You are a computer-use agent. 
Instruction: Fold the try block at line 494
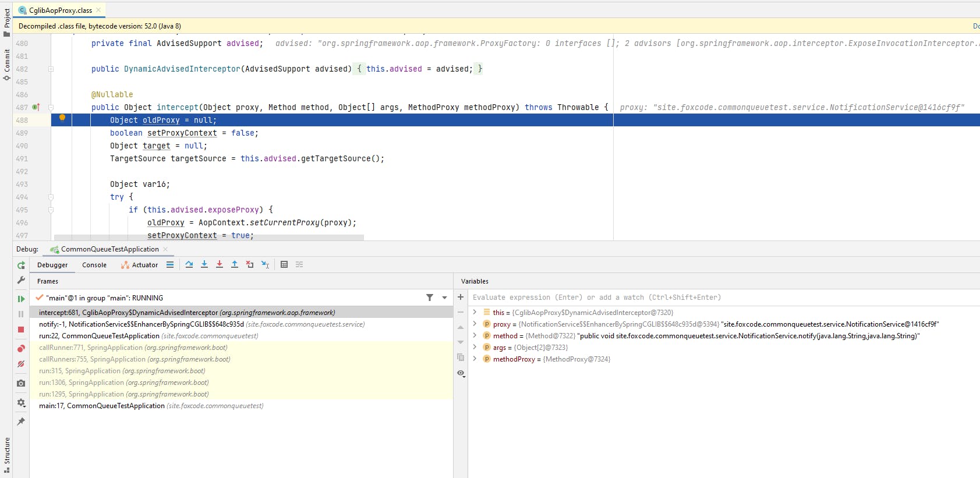pyautogui.click(x=51, y=197)
